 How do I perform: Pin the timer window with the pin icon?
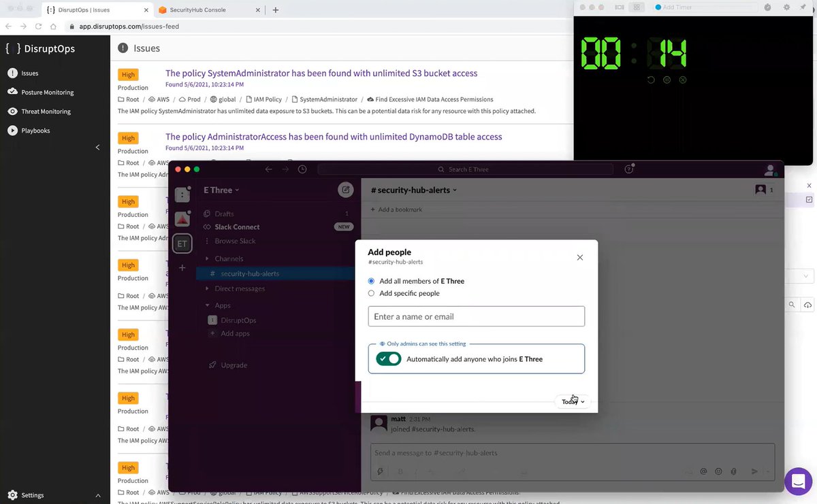(803, 7)
